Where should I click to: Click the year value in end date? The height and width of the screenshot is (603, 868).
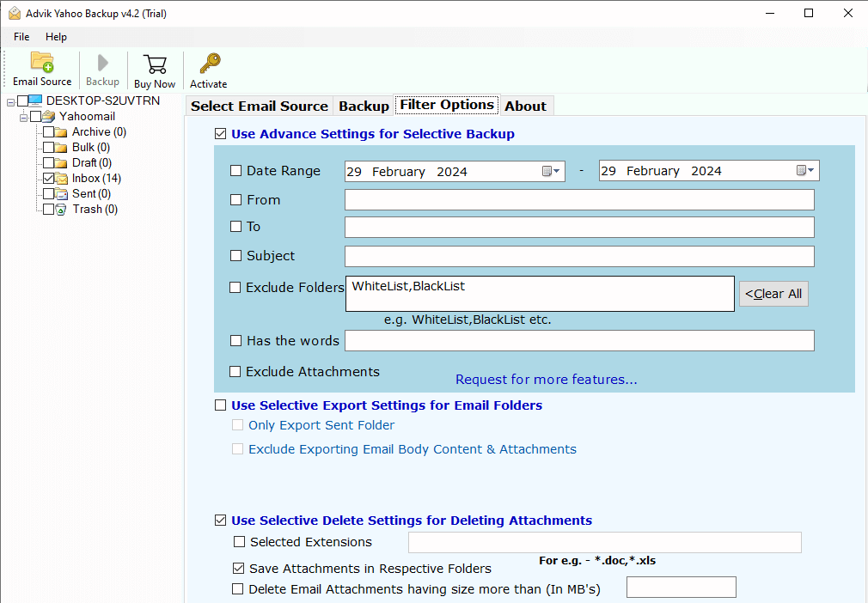(x=706, y=171)
